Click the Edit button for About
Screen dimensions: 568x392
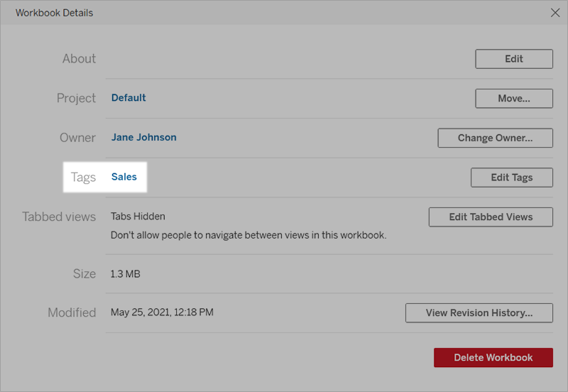point(514,59)
